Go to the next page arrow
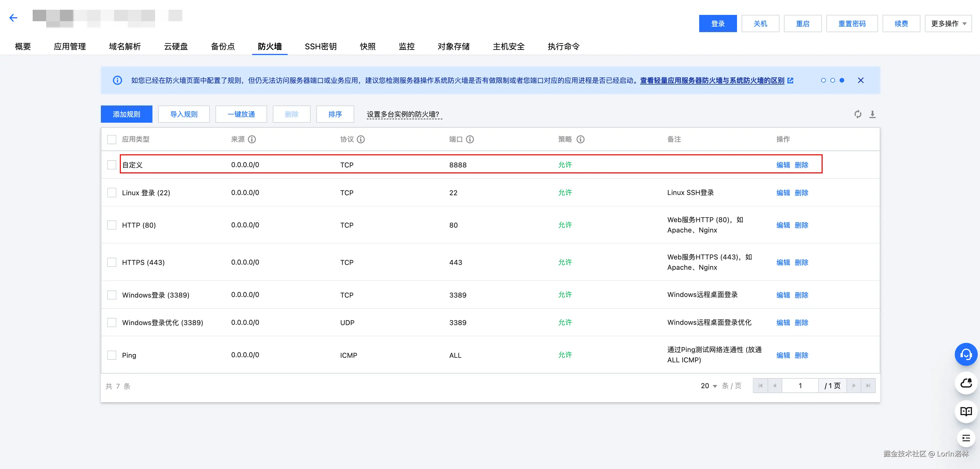The width and height of the screenshot is (980, 469). pos(854,386)
